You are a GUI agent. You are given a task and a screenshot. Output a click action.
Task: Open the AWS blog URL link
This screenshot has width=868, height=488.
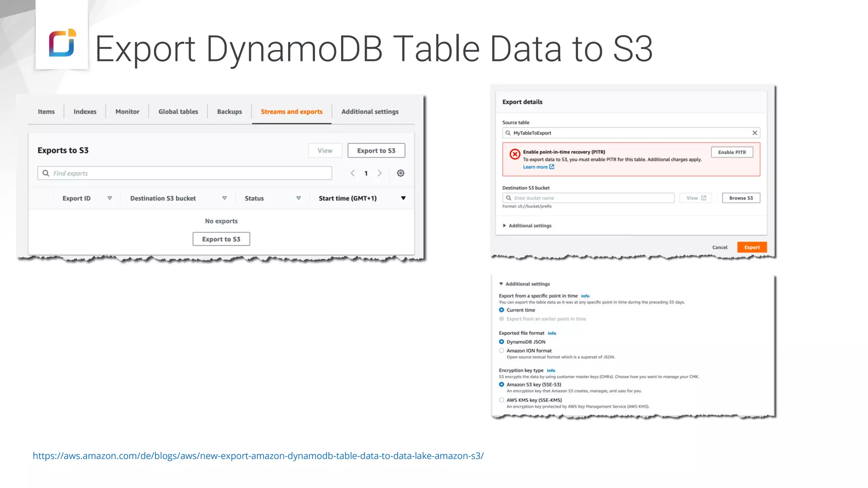tap(258, 456)
